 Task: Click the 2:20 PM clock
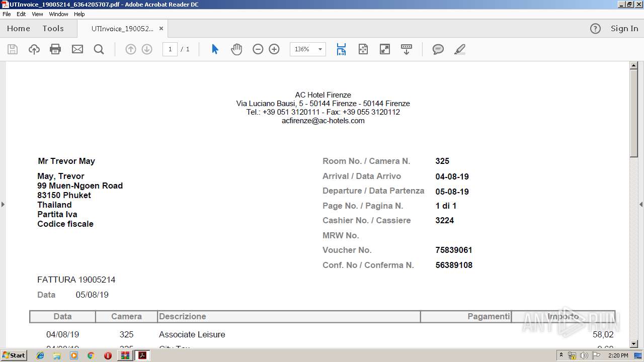[x=618, y=355]
